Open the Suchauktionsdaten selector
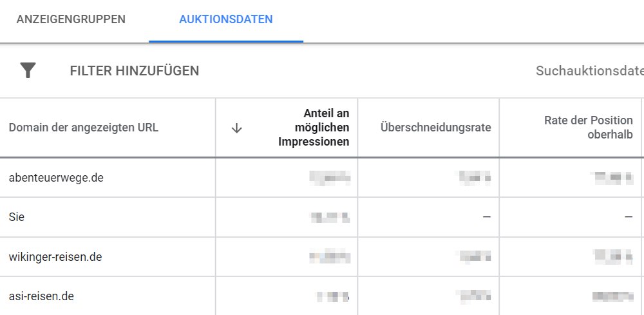The height and width of the screenshot is (315, 644). 590,71
